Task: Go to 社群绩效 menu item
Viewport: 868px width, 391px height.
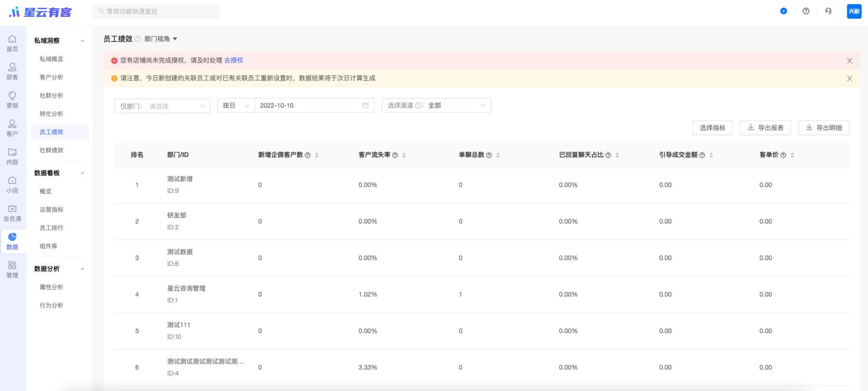Action: [x=52, y=150]
